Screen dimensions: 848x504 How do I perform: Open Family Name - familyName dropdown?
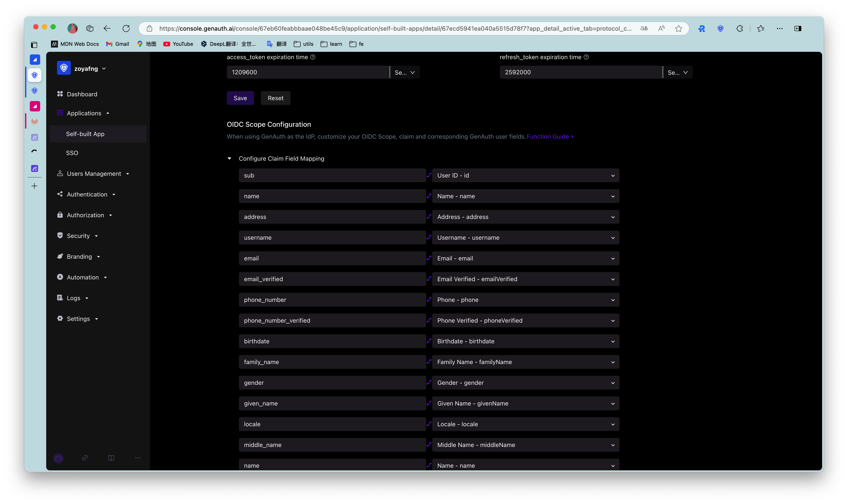click(x=525, y=362)
